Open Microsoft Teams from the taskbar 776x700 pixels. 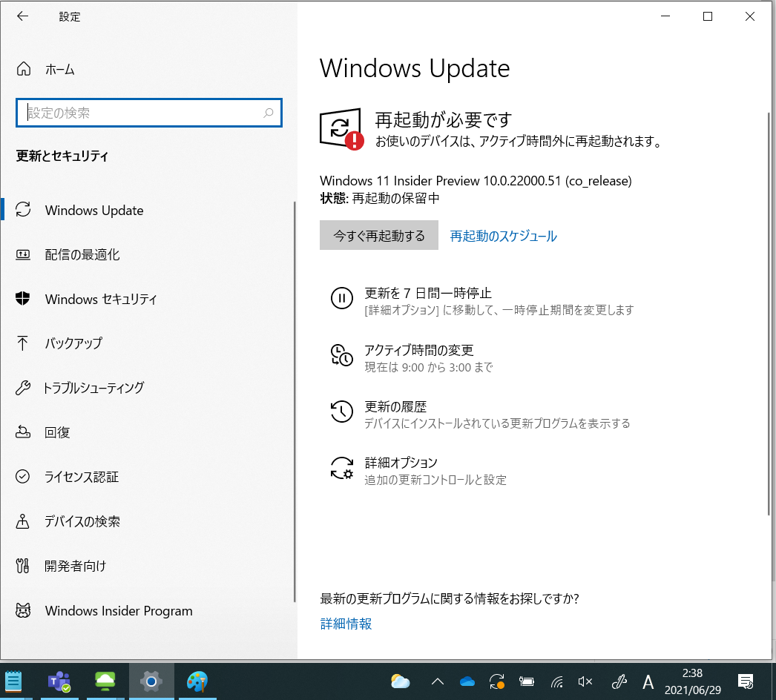pos(59,681)
